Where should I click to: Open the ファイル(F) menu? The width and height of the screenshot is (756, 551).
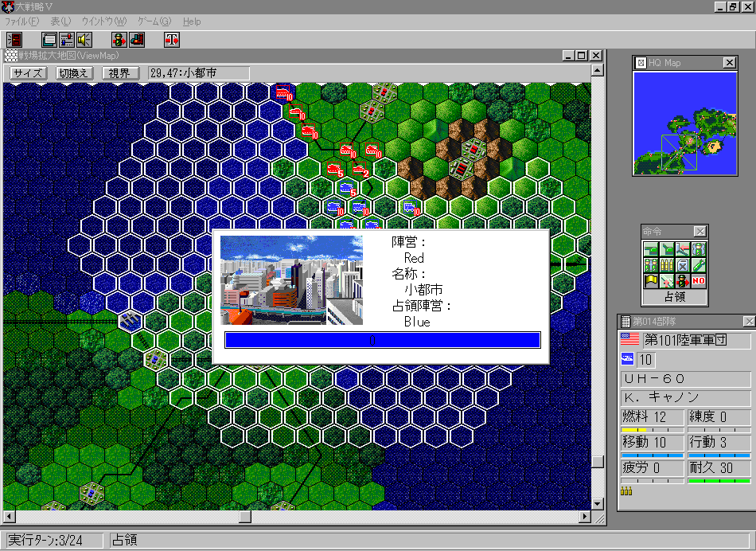(x=21, y=21)
